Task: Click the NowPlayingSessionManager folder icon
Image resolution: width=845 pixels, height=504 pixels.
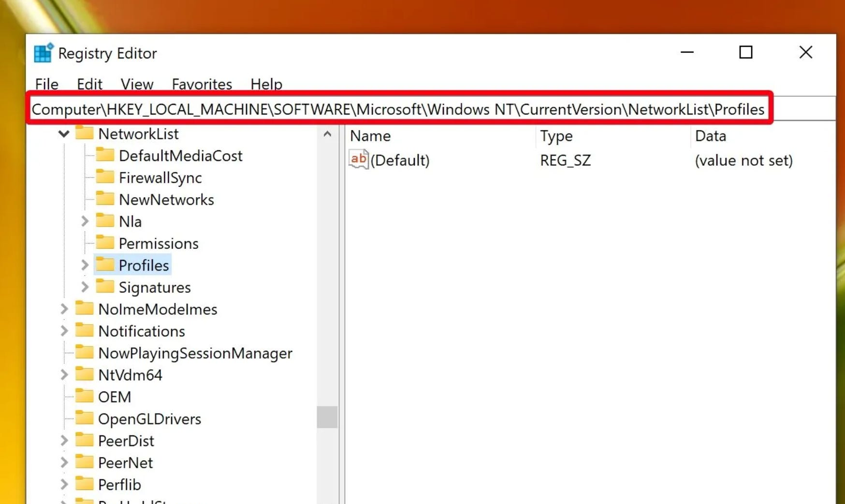Action: coord(85,352)
